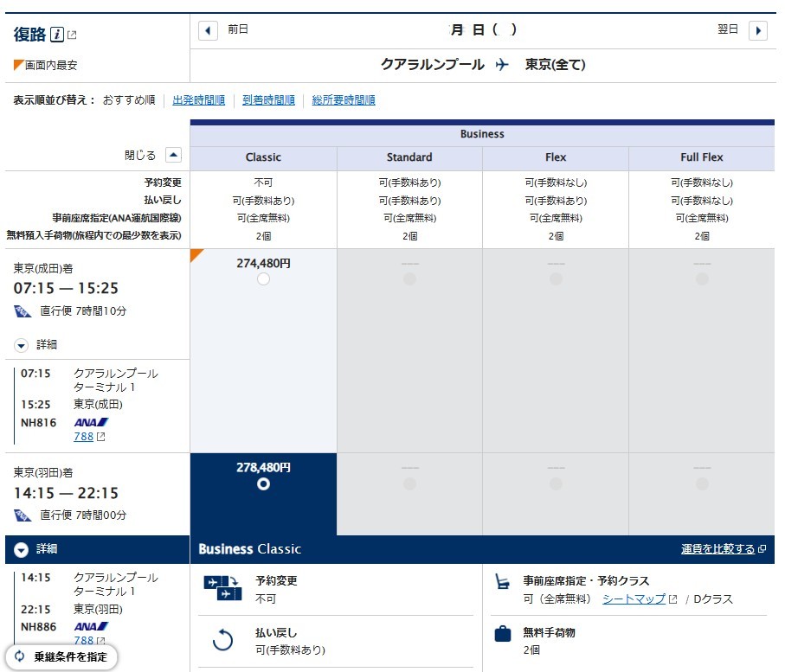Viewport: 785px width, 672px height.
Task: Click 東京(全て) destination heading text
Action: 555,65
